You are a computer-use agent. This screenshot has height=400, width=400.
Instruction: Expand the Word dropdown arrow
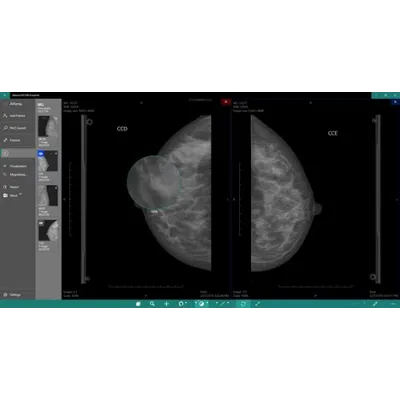21,194
